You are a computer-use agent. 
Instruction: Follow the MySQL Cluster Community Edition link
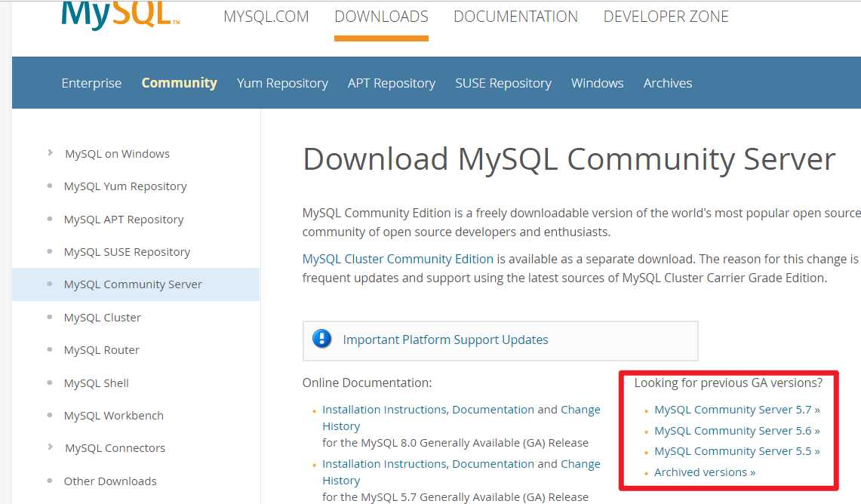[x=398, y=259]
